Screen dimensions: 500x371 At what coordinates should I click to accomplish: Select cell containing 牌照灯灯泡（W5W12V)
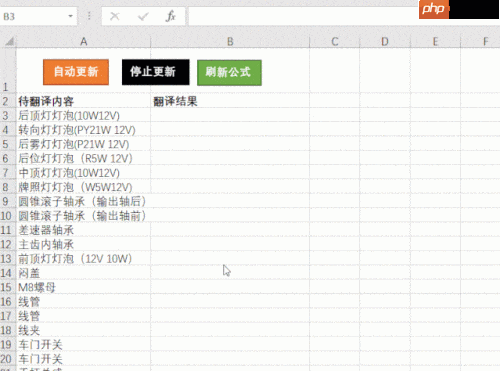83,187
